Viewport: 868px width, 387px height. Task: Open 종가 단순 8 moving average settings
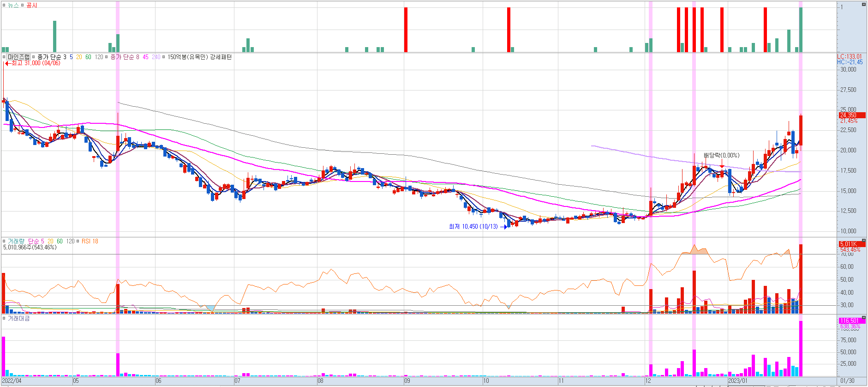[x=125, y=57]
